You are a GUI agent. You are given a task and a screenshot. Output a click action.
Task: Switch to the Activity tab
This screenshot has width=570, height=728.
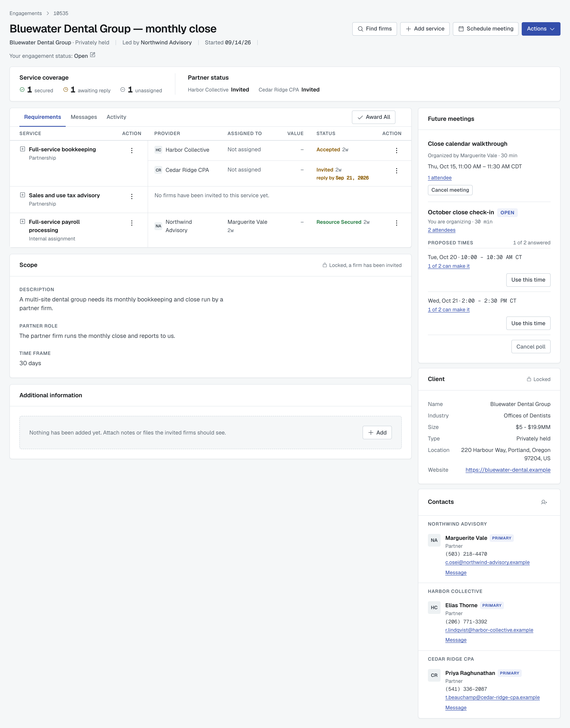coord(116,117)
